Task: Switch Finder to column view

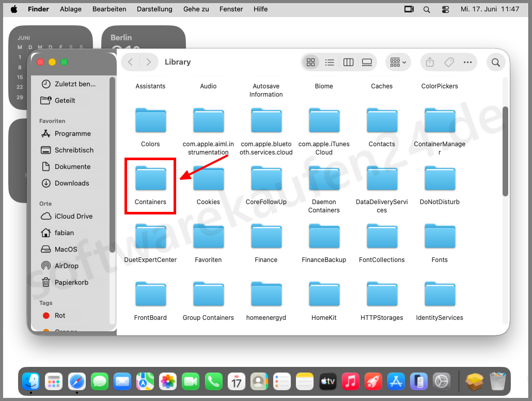Action: 349,62
